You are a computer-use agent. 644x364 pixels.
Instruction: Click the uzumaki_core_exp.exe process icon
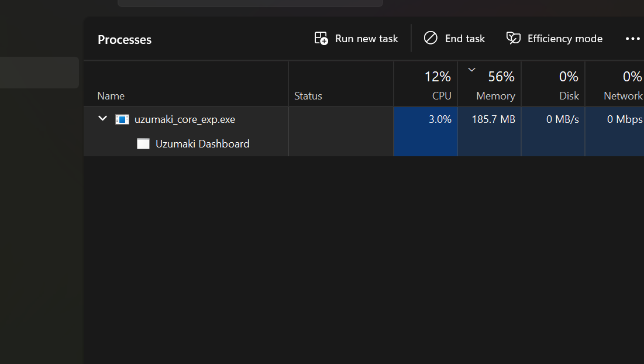[x=122, y=119]
